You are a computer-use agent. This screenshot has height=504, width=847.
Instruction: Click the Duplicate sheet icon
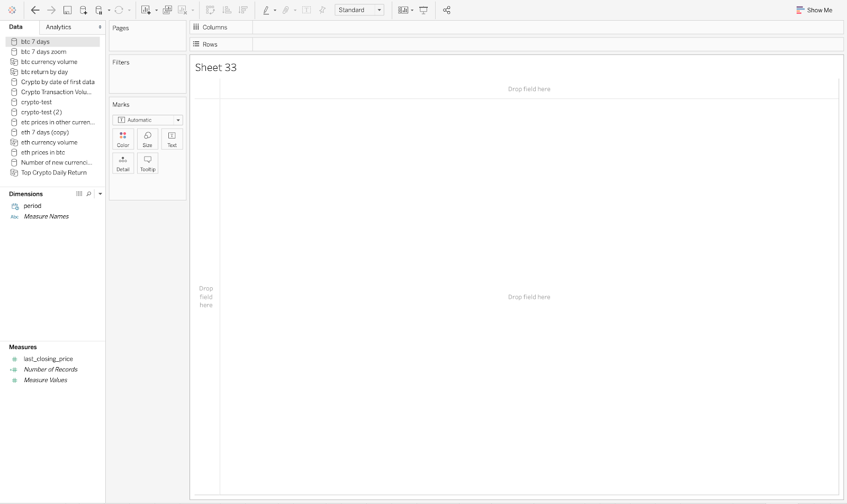click(x=167, y=10)
